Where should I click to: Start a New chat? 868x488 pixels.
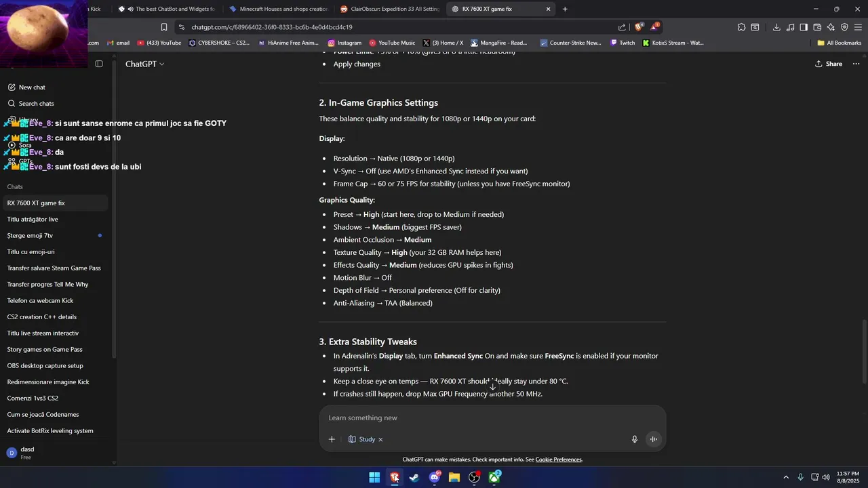pos(56,87)
